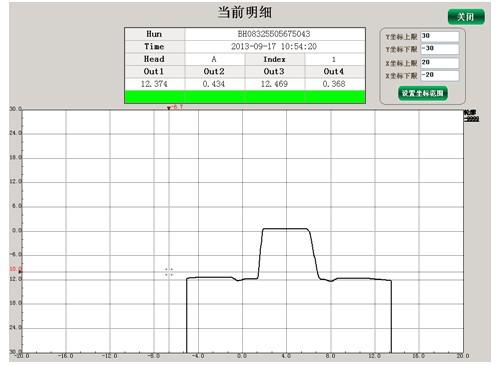This screenshot has height=365, width=504.
Task: Click the Index value 1 cell
Action: [x=334, y=59]
